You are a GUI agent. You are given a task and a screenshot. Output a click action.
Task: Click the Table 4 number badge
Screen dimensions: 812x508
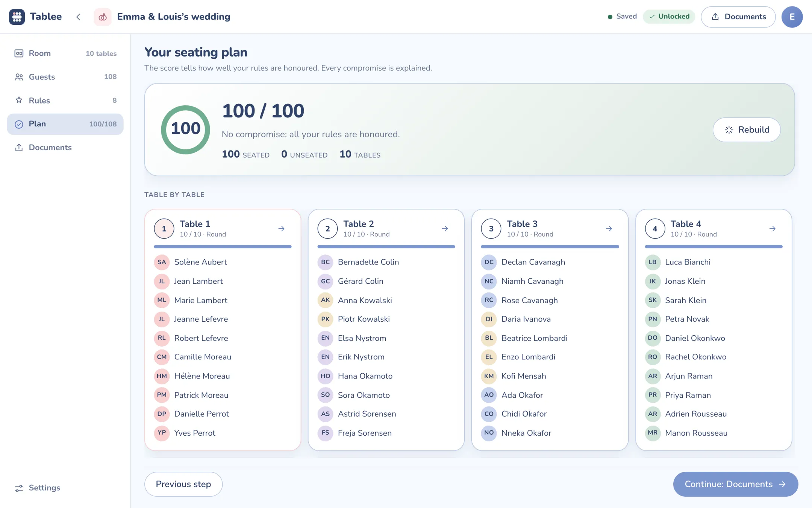pyautogui.click(x=655, y=228)
